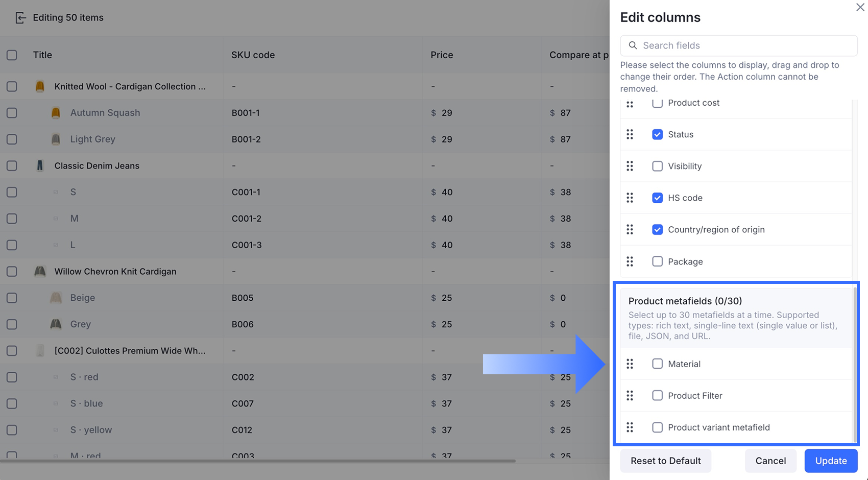
Task: Grab the drag handle for Status
Action: tap(630, 134)
